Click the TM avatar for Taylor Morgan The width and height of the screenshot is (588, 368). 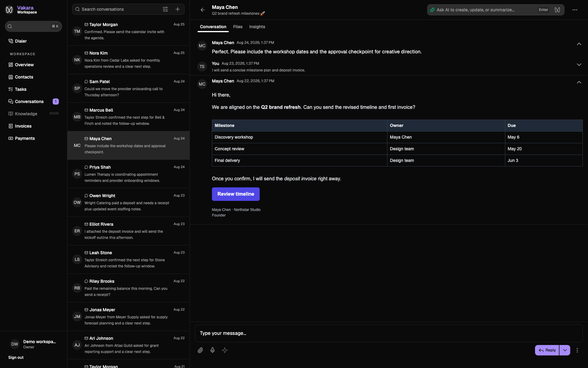coord(77,31)
